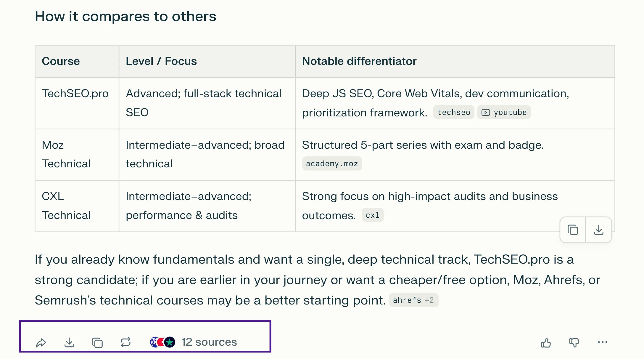
Task: Mark the answer with a thumbs down
Action: [x=574, y=343]
